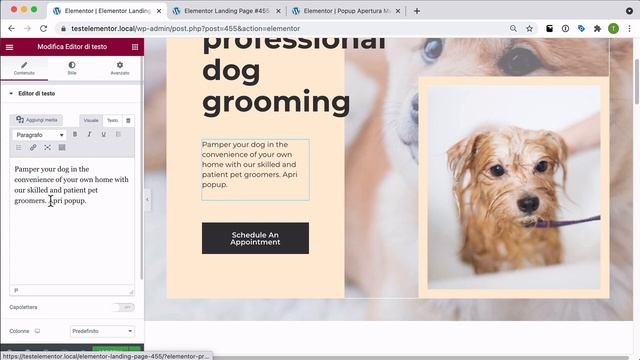Open the Chrome profile avatar
The height and width of the screenshot is (360, 640).
tap(613, 29)
